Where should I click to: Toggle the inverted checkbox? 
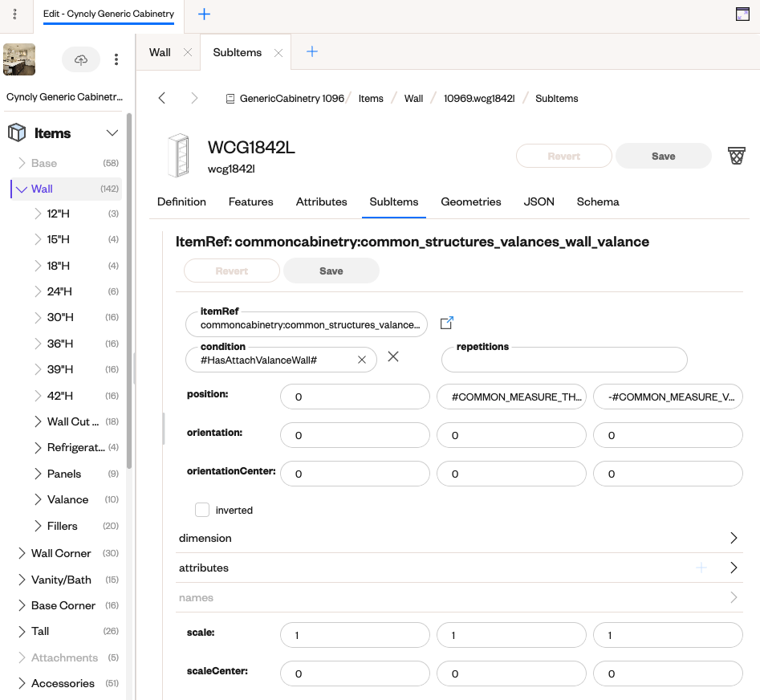point(202,510)
